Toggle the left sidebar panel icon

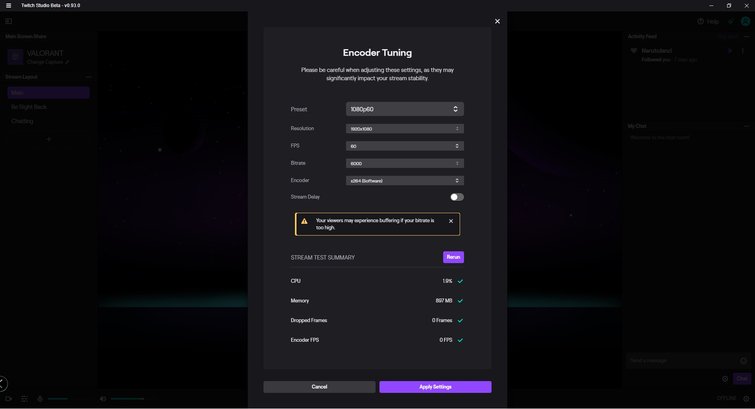[x=9, y=21]
